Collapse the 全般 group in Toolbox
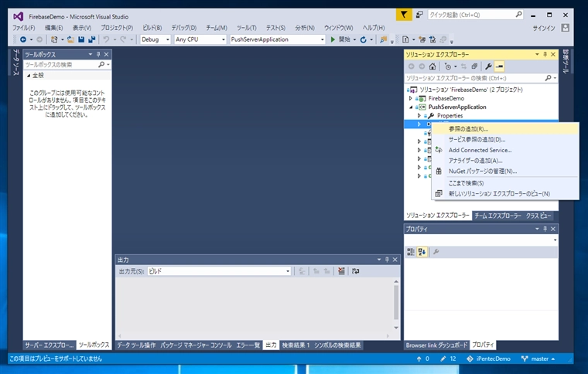The height and width of the screenshot is (374, 588). coord(29,75)
